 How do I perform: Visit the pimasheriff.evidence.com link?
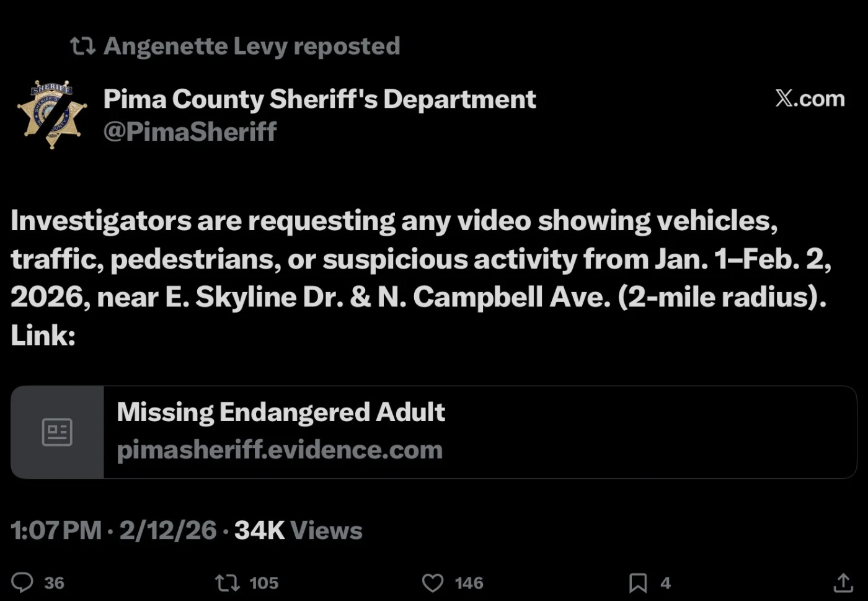click(x=280, y=450)
